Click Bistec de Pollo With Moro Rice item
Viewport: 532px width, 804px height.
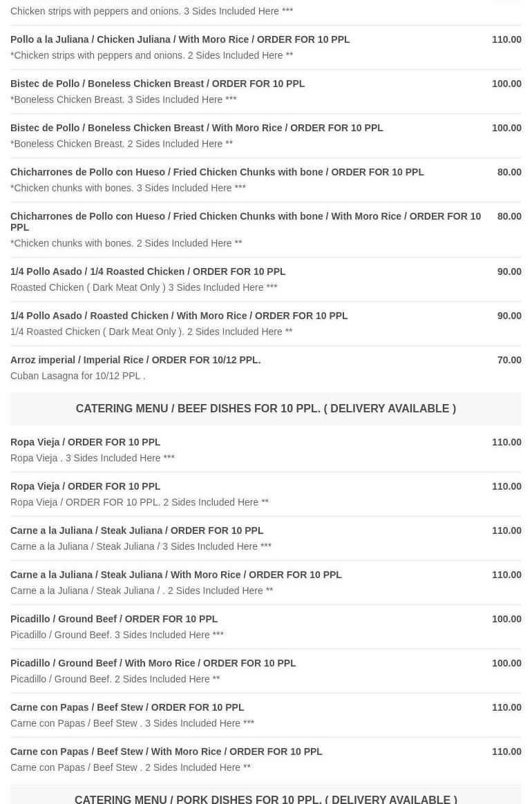tap(197, 128)
